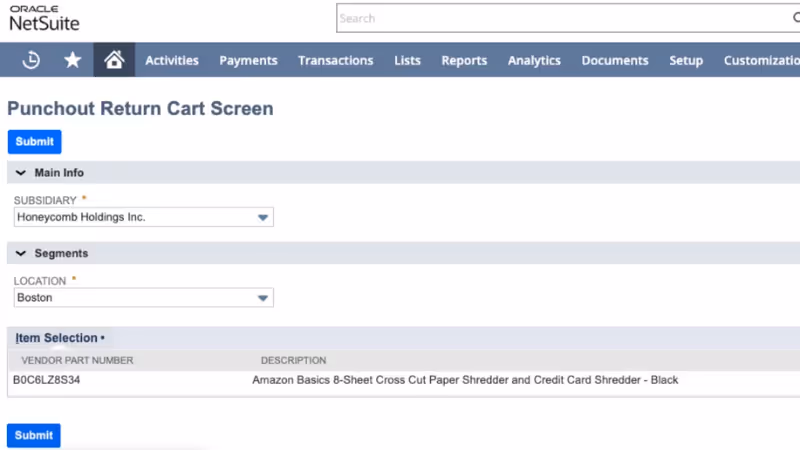
Task: Click the Honeycomb Holdings Inc. field
Action: (143, 217)
